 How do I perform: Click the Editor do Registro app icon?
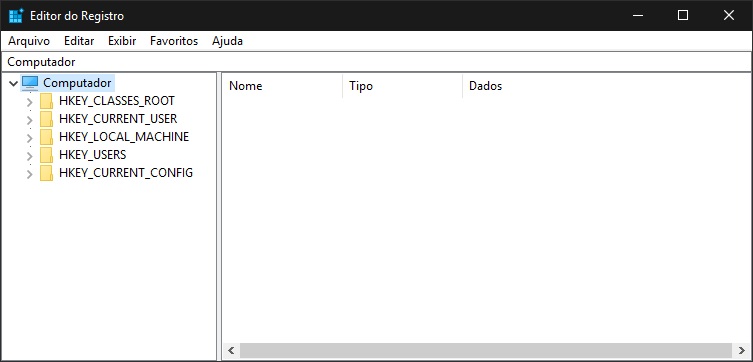(x=16, y=16)
